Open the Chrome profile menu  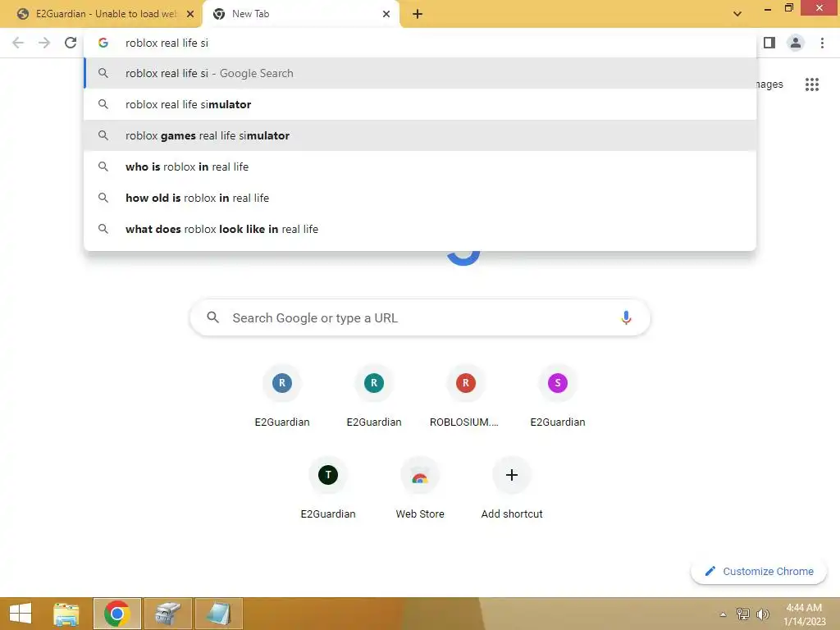tap(796, 43)
